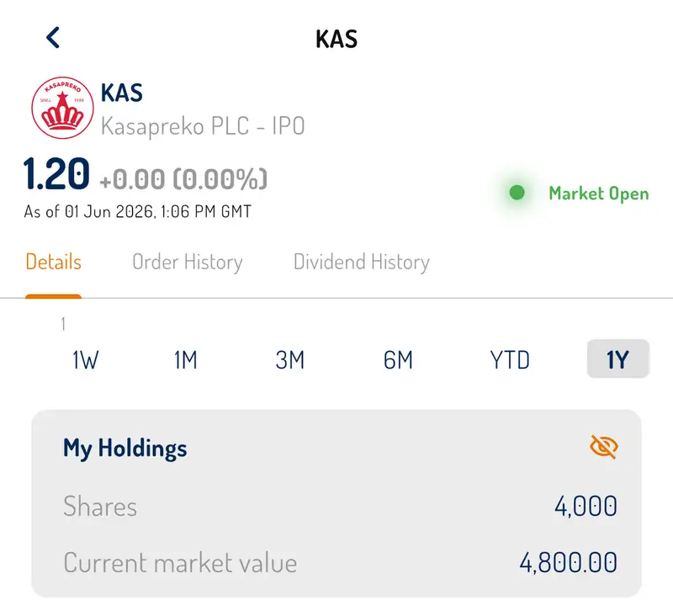The height and width of the screenshot is (616, 673).
Task: Go back using the chevron arrow
Action: pos(53,38)
